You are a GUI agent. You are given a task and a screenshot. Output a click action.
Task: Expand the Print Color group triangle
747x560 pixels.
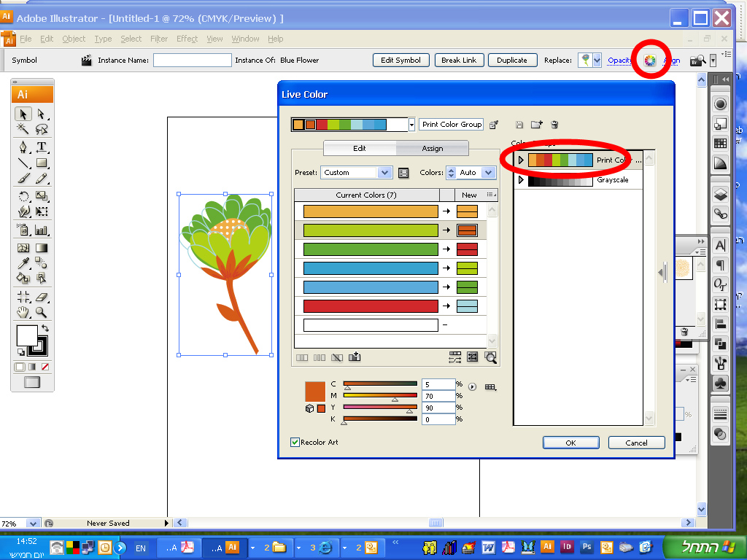click(521, 160)
